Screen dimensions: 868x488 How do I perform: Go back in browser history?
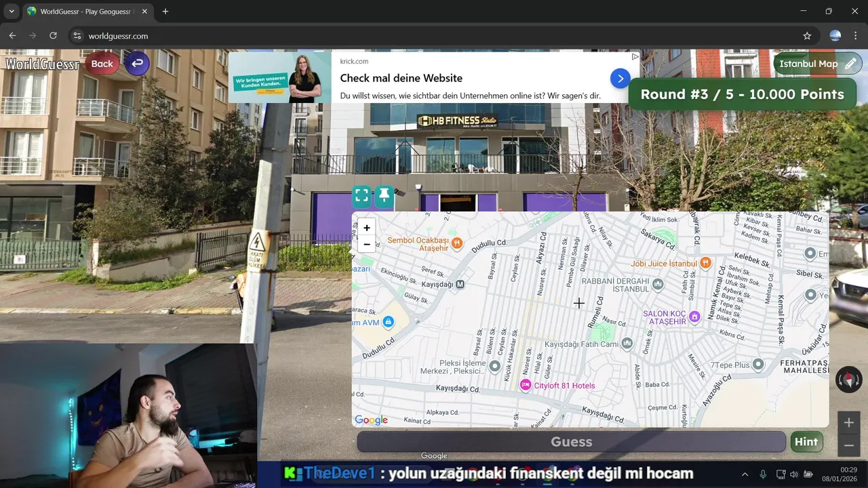[x=12, y=36]
